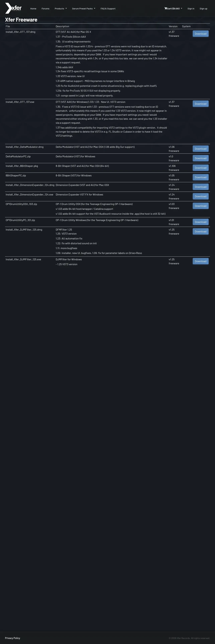Download OP1DrumUtilityOSX_103.zip
This screenshot has height=644, width=215.
[x=200, y=206]
